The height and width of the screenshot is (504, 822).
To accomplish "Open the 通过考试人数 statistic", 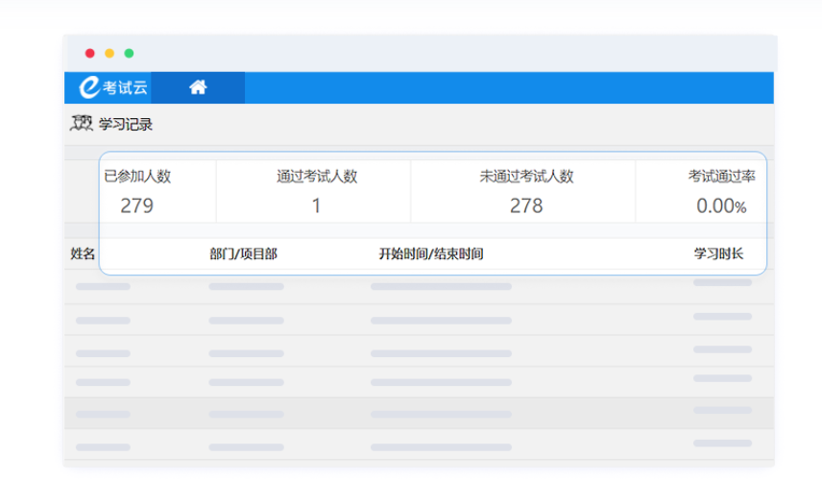I will 317,177.
